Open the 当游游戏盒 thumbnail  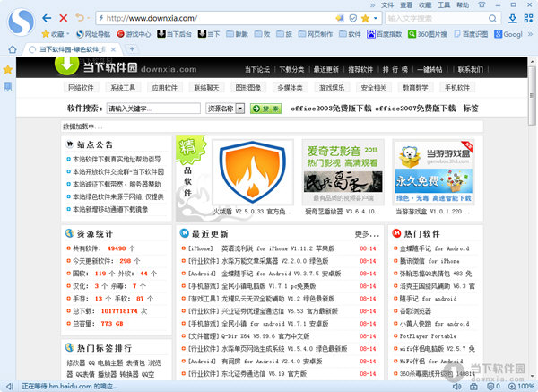433,172
